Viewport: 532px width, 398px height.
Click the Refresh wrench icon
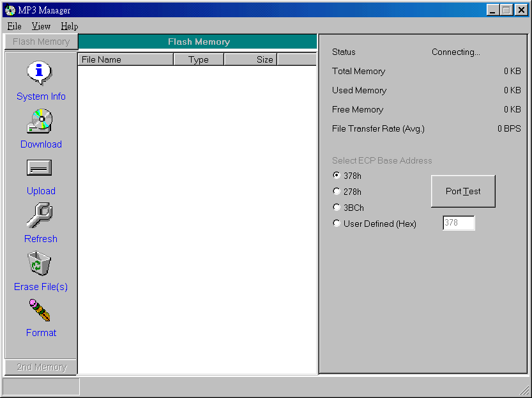(x=40, y=215)
